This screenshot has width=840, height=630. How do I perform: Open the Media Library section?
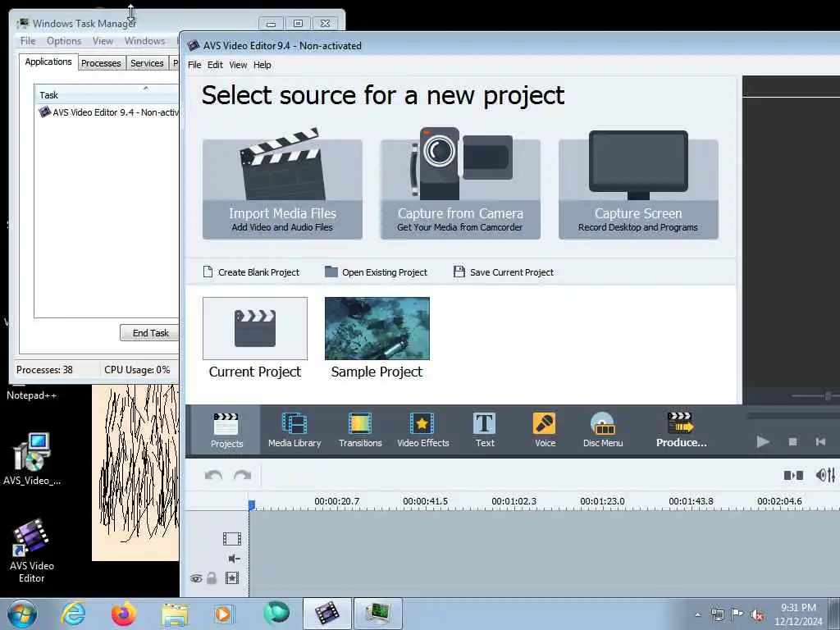(x=294, y=430)
